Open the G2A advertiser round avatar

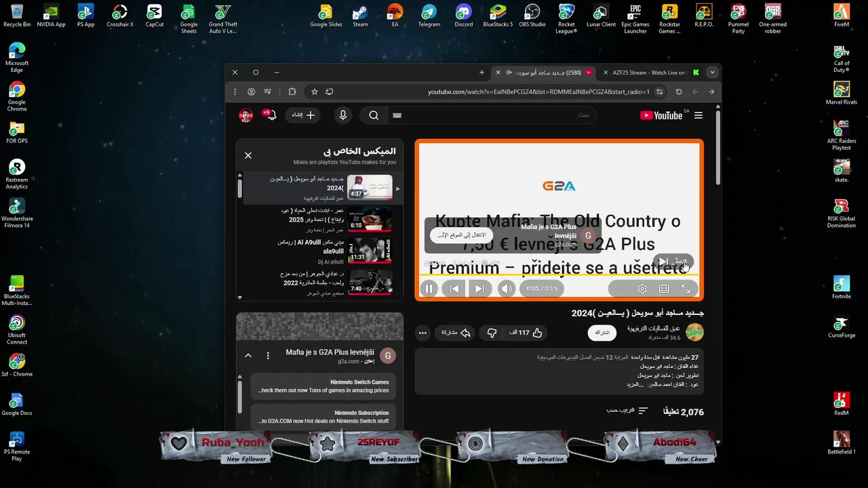pos(388,356)
